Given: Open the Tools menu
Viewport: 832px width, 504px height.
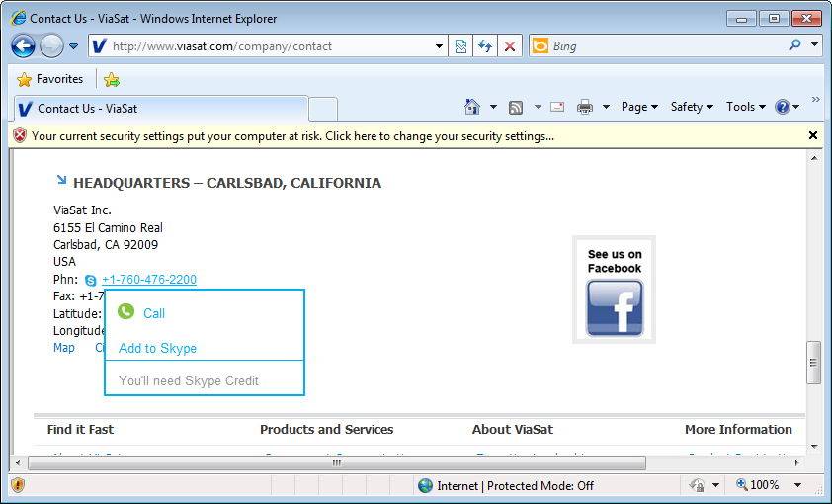Looking at the screenshot, I should (746, 107).
